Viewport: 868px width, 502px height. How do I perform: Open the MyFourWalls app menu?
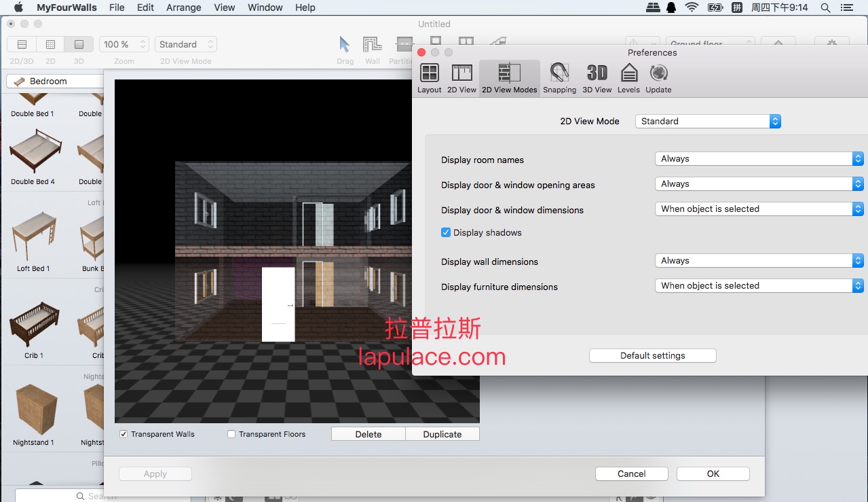pos(67,7)
